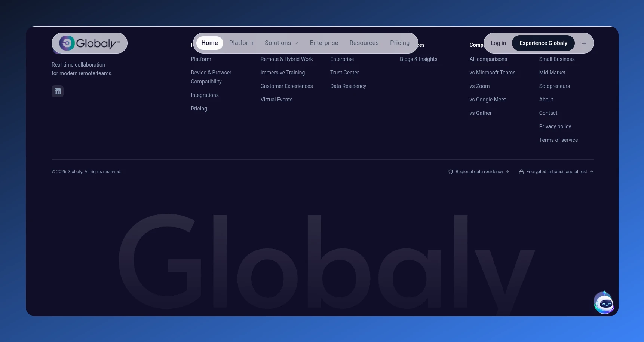The image size is (644, 342).
Task: Open footer Platform link
Action: [x=201, y=59]
